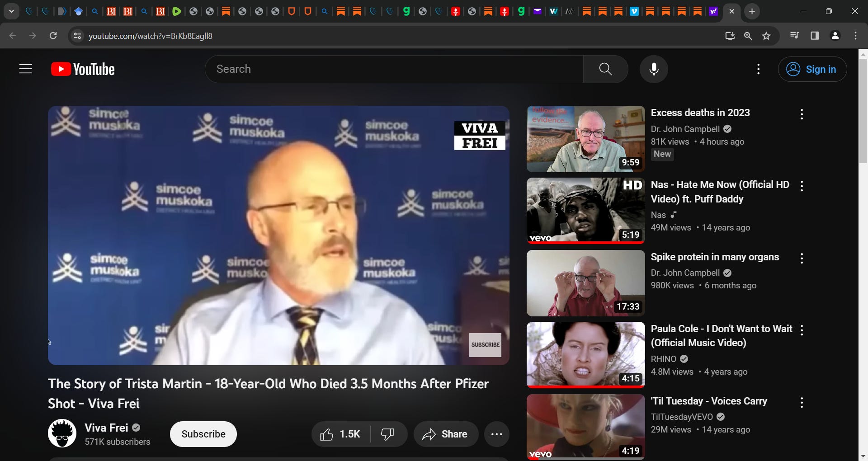Image resolution: width=868 pixels, height=461 pixels.
Task: Click the SUBSCRIBE overlay on video
Action: click(485, 345)
